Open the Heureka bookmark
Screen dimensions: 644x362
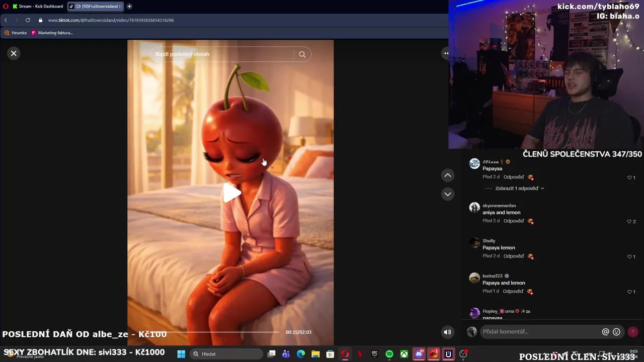[15, 33]
